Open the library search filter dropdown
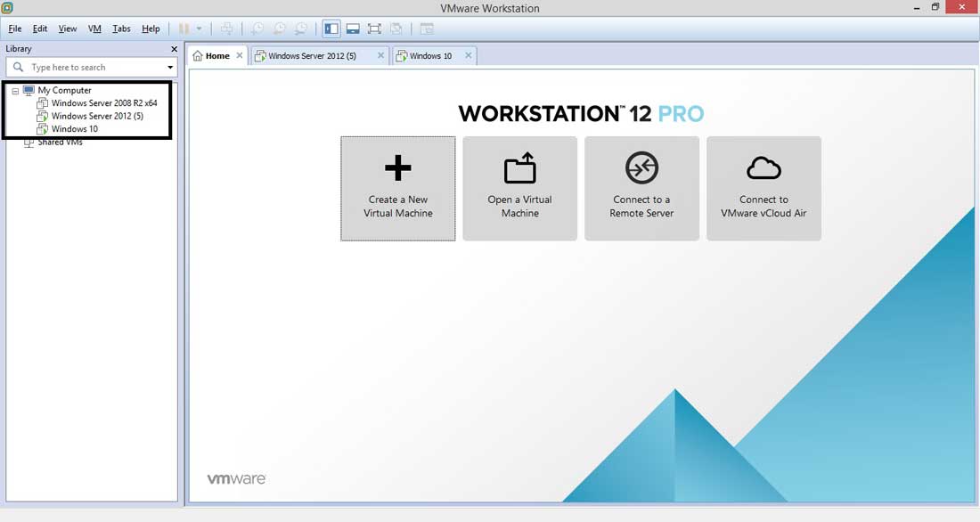980x522 pixels. pyautogui.click(x=170, y=68)
